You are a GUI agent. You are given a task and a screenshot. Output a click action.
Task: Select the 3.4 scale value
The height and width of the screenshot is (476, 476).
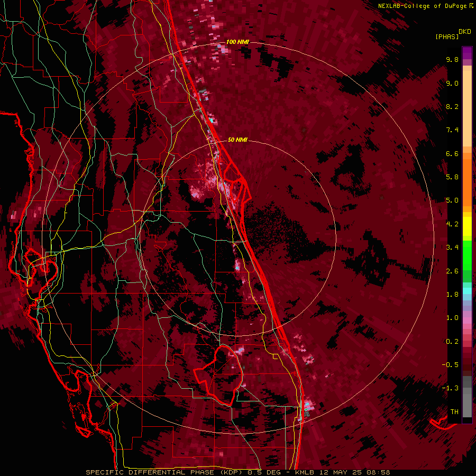tap(452, 248)
